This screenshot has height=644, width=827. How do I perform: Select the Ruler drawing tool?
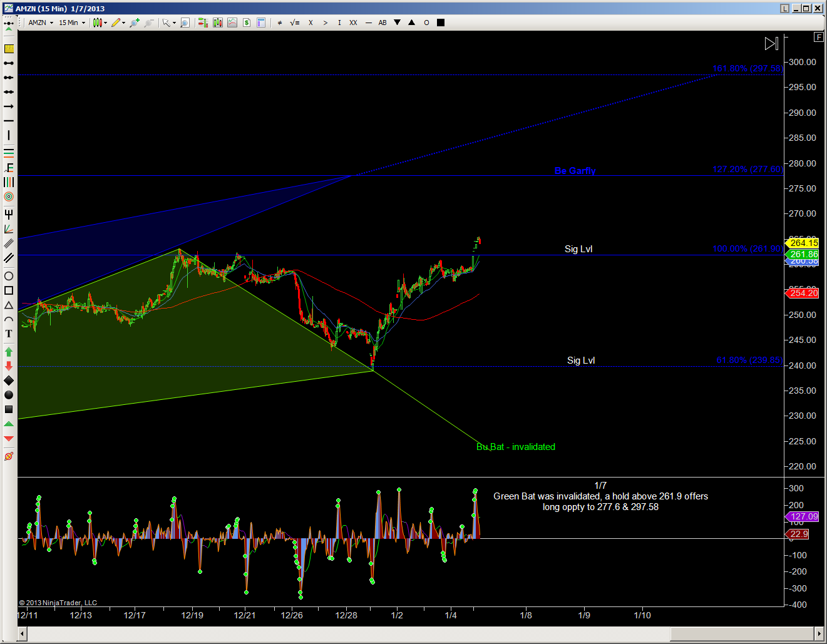[x=9, y=49]
